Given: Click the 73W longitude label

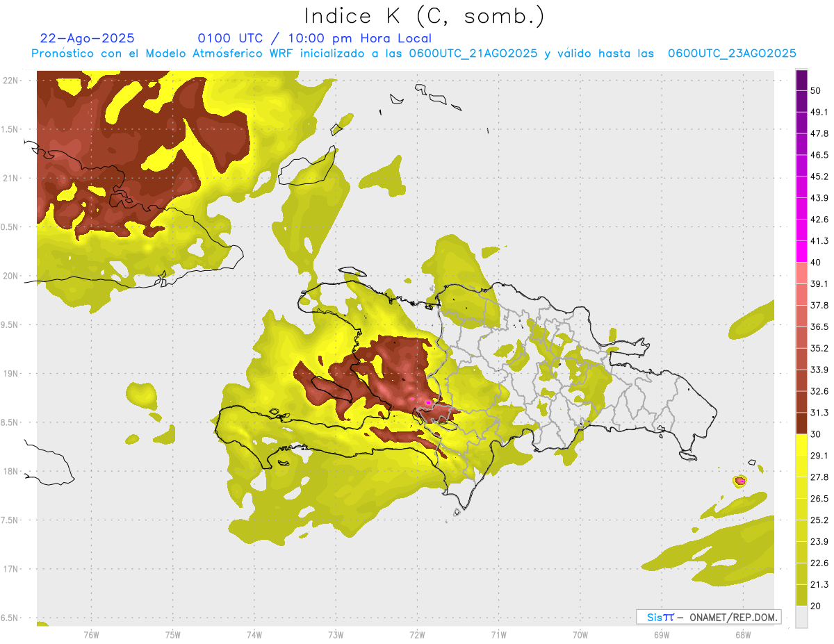Looking at the screenshot, I should coord(336,634).
